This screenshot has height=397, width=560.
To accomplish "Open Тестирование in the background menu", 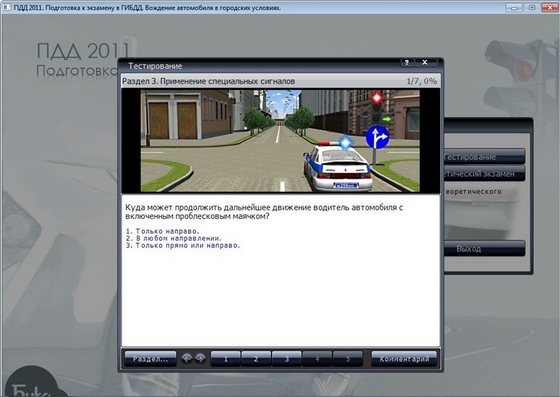I will [485, 157].
